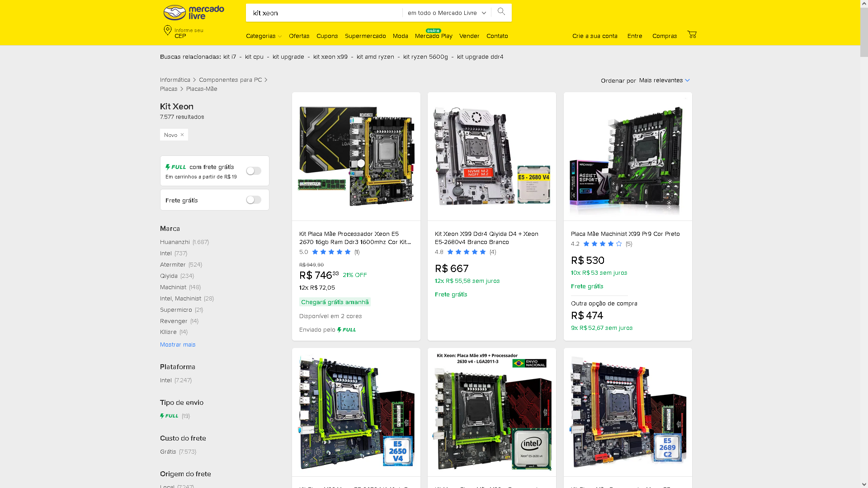Expand brand list with Mostrar mais

(178, 345)
